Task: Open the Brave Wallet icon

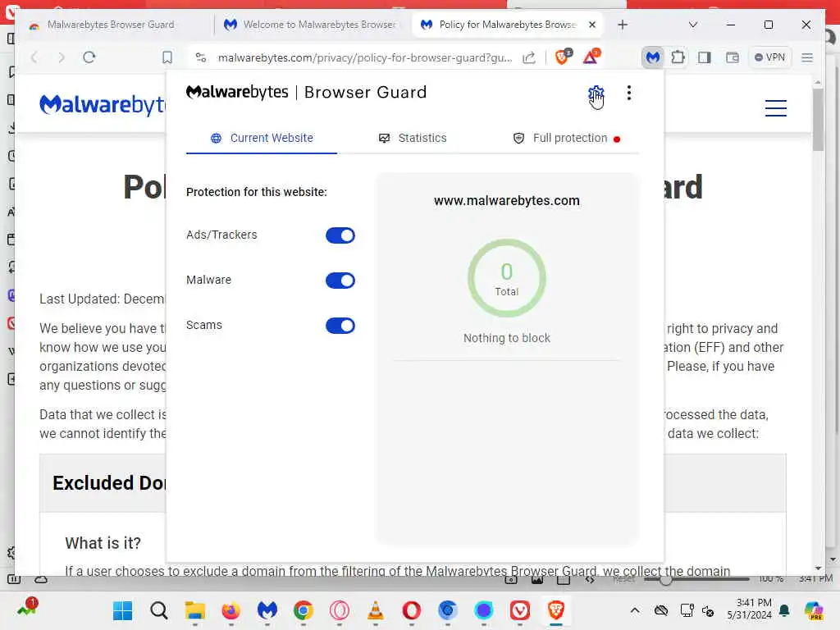Action: tap(732, 57)
